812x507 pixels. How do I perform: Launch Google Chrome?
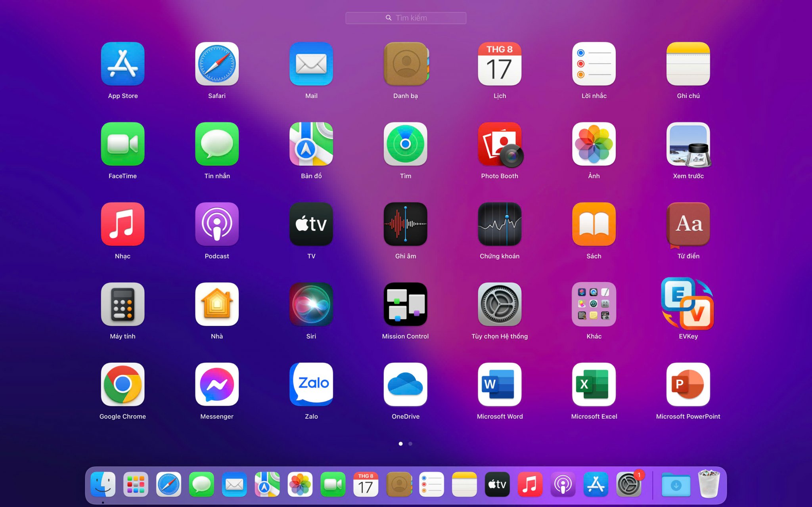(x=123, y=385)
